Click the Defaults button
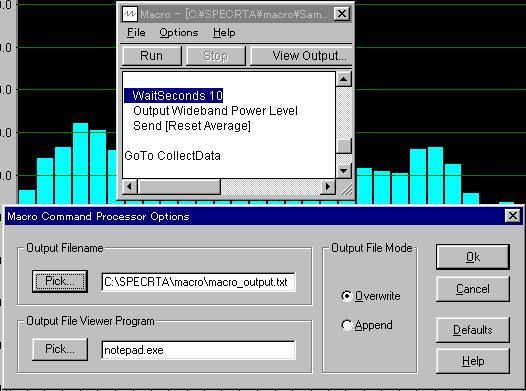 (473, 330)
